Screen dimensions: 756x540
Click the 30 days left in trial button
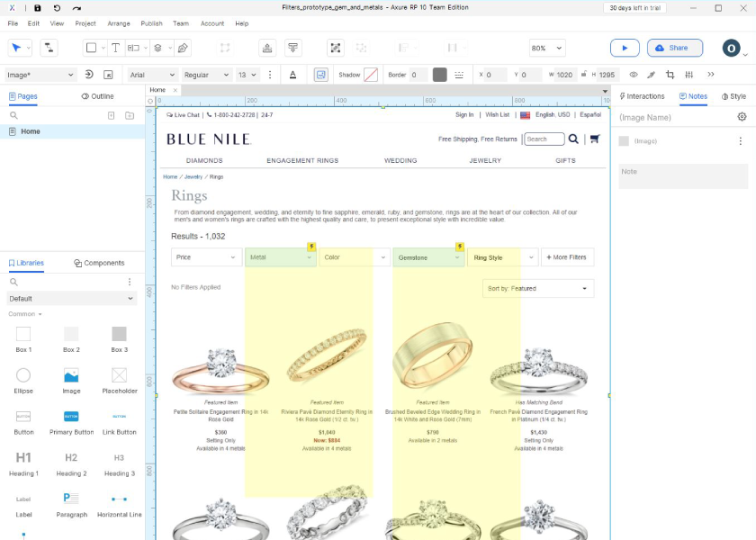(x=634, y=8)
